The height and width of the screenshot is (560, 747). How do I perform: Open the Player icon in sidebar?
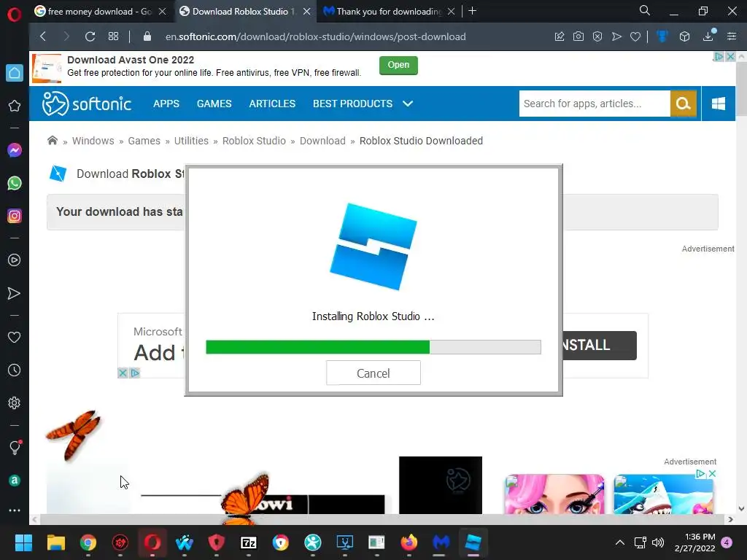[15, 260]
